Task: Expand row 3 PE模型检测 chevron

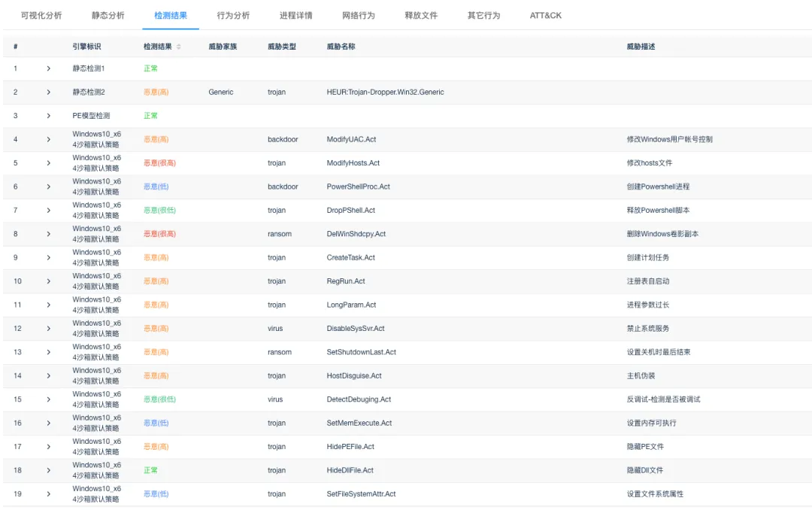Action: pyautogui.click(x=49, y=116)
